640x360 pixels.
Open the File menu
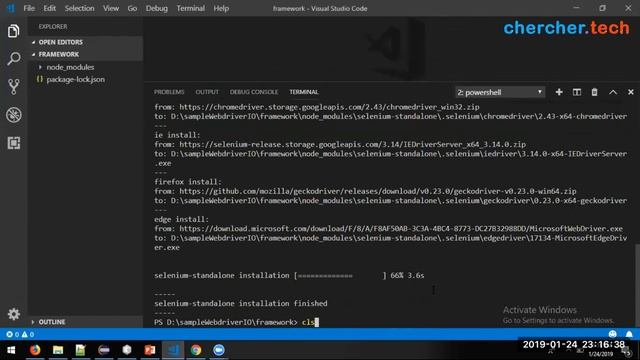click(29, 8)
